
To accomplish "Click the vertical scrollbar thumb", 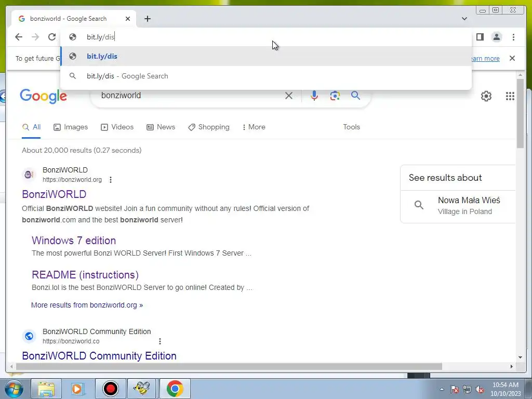I will click(520, 113).
